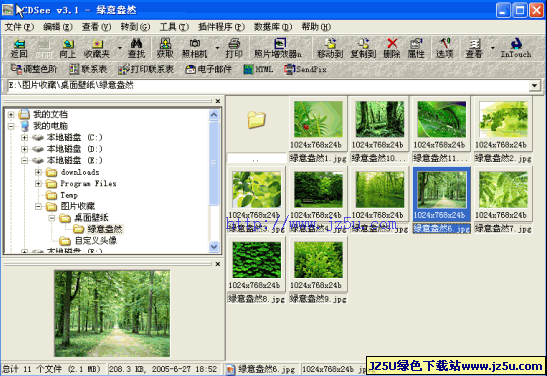Open the 转到(G) menu
The width and height of the screenshot is (547, 376).
(135, 27)
